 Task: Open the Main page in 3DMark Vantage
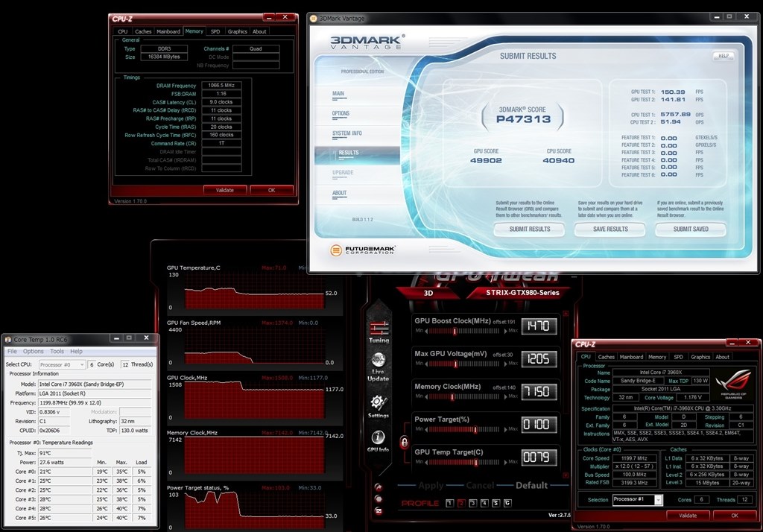point(338,93)
